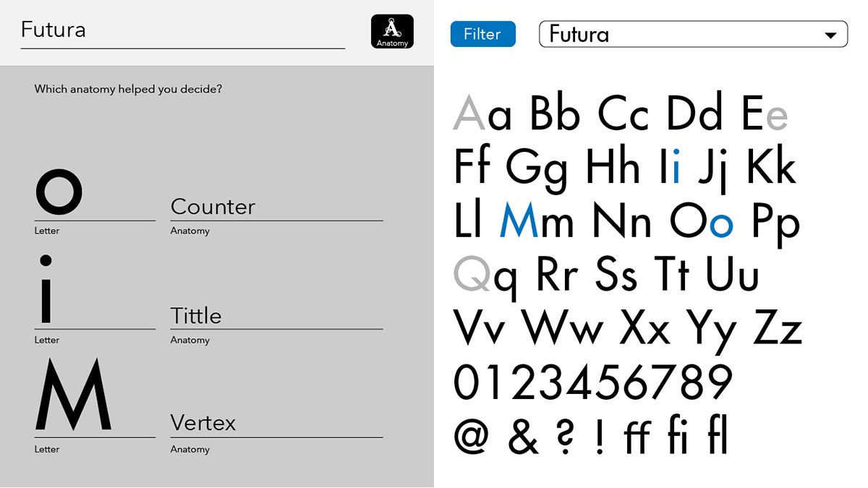Click the gray lowercase e in specimen
868x488 pixels.
(x=776, y=118)
